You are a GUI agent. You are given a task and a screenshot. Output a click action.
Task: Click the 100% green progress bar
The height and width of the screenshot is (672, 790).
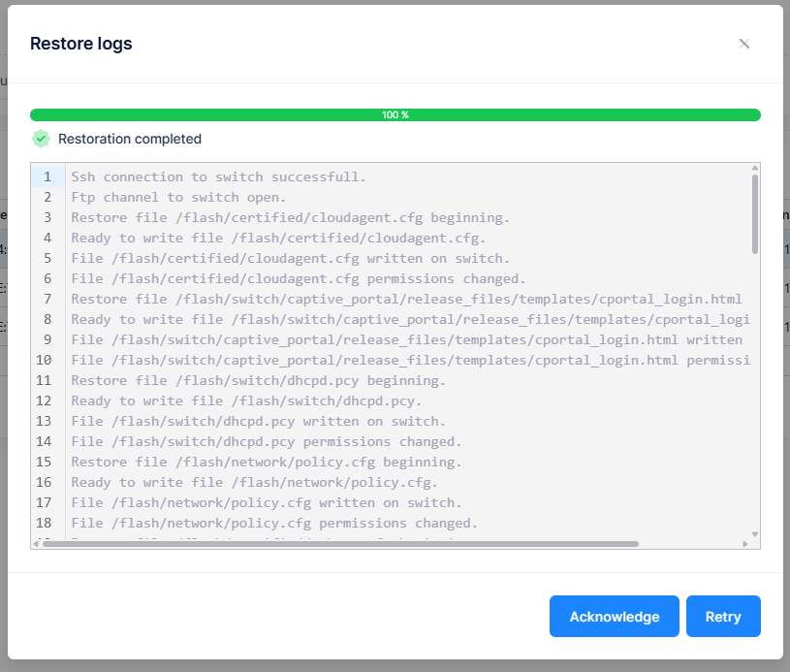pyautogui.click(x=395, y=114)
